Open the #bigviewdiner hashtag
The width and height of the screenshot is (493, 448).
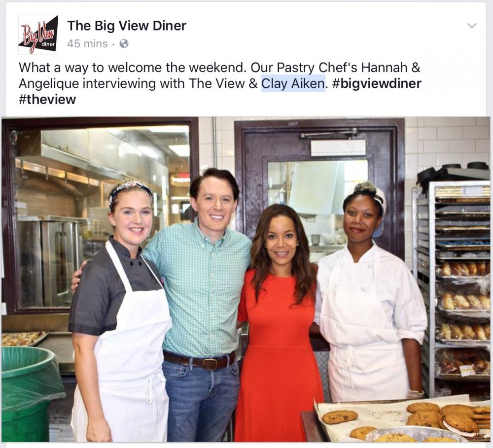[x=376, y=83]
